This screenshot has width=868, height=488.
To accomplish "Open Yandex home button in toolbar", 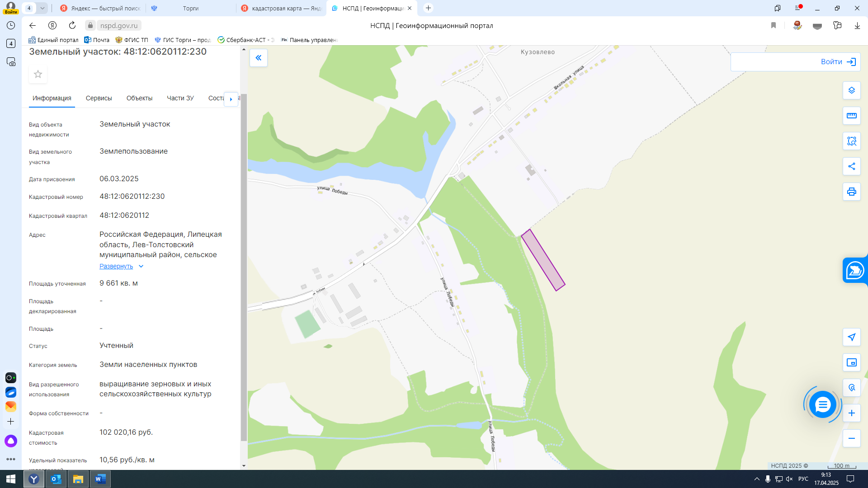I will (x=52, y=25).
